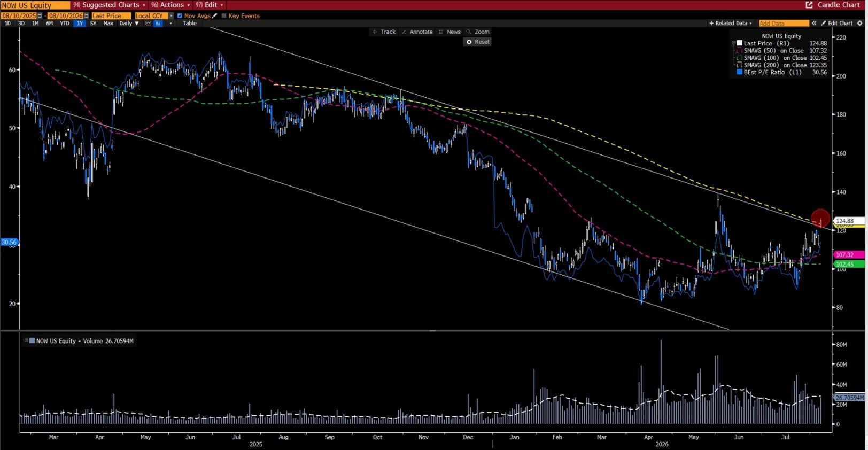Click the Edit Chart pencil button
The width and height of the screenshot is (868, 450).
837,24
